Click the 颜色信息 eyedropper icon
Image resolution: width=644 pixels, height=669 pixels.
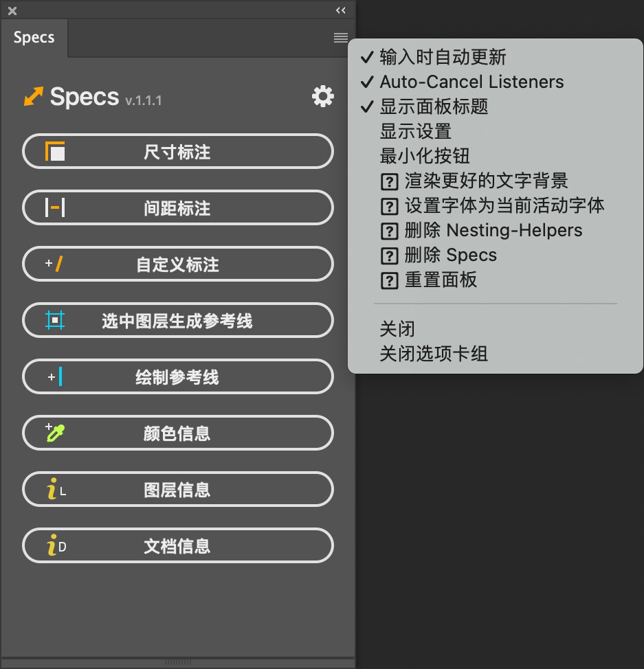(x=55, y=433)
